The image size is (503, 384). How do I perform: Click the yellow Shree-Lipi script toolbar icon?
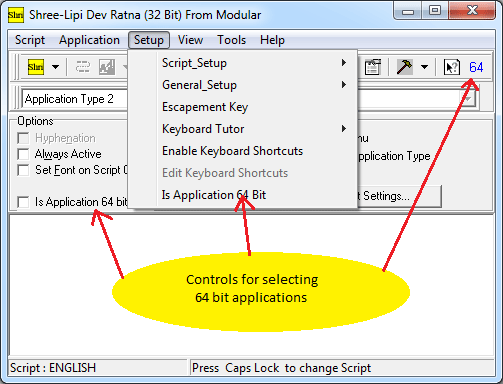tap(36, 67)
